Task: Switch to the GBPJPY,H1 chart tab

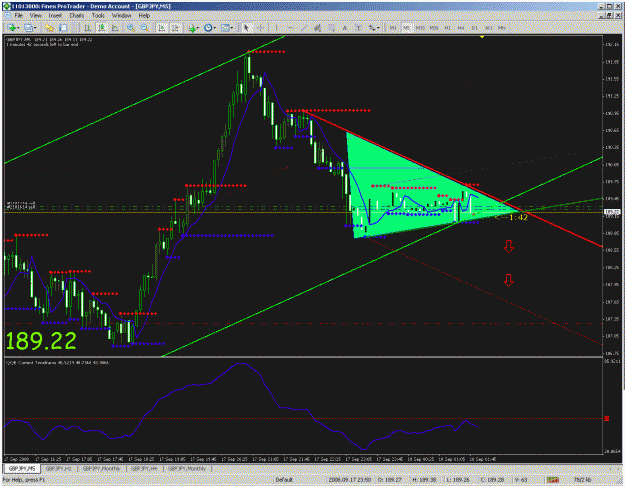Action: [x=59, y=468]
